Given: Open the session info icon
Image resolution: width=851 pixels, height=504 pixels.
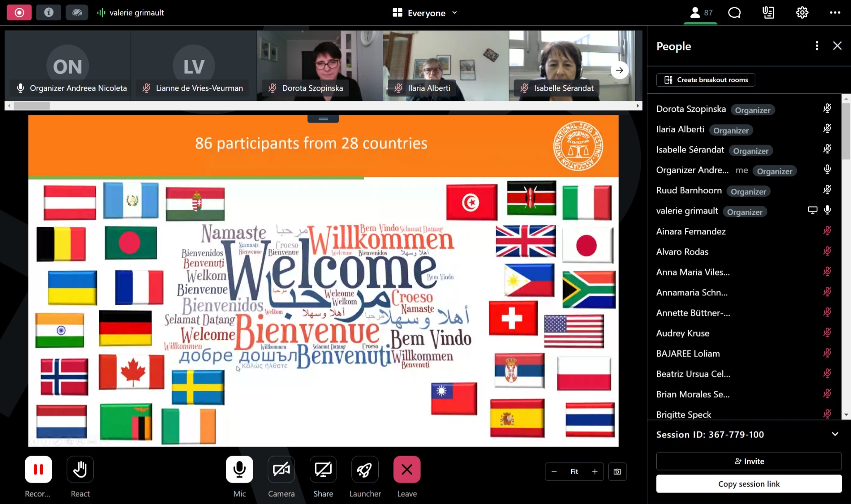Looking at the screenshot, I should pos(48,12).
